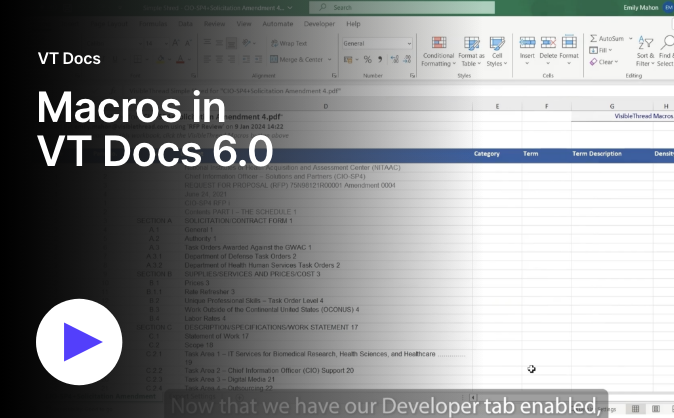This screenshot has width=674, height=418.
Task: Expand the Merge & Center dropdown
Action: tap(332, 59)
